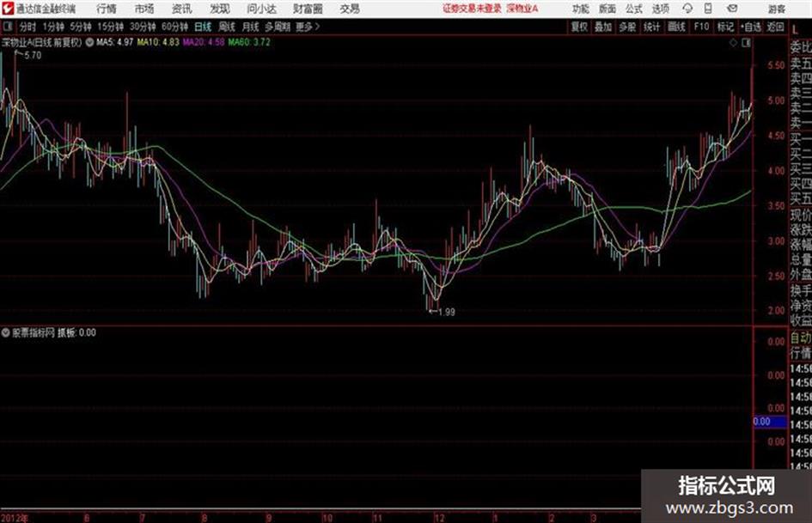Click the mobile phone icon in top bar

pyautogui.click(x=708, y=9)
